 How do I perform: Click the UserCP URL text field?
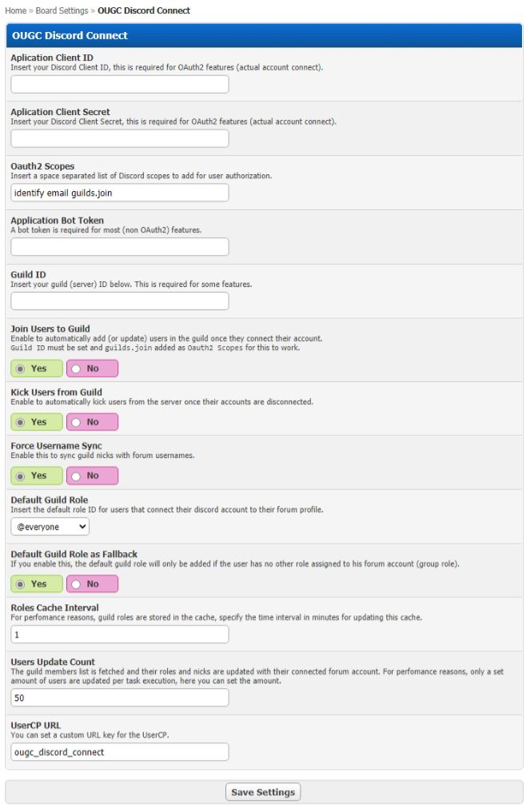(x=120, y=752)
